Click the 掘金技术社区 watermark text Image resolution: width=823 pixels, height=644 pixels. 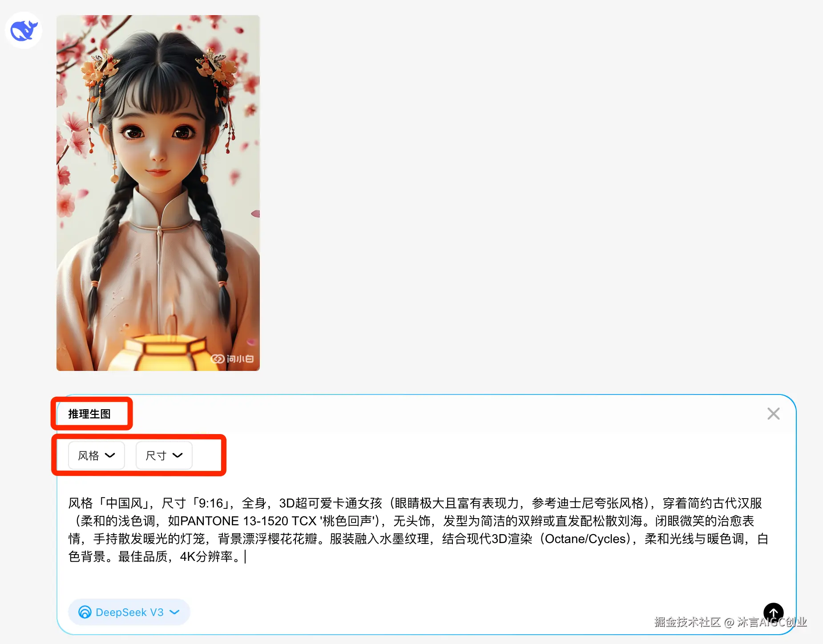(x=687, y=622)
